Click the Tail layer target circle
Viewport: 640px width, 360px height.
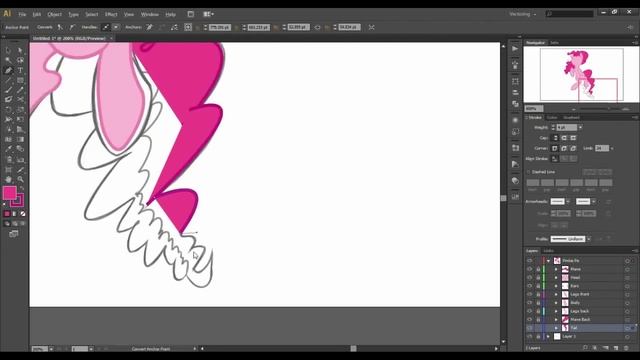[627, 328]
